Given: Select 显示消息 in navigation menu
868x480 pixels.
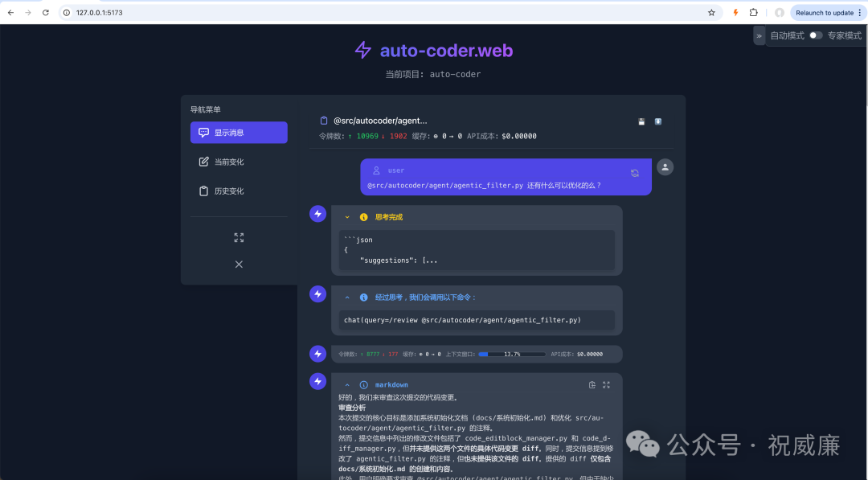Looking at the screenshot, I should (x=239, y=133).
